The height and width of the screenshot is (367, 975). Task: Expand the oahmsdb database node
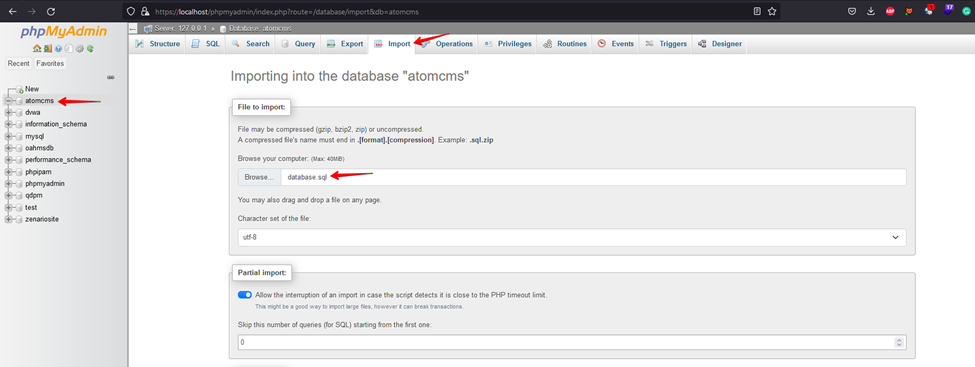pos(8,148)
